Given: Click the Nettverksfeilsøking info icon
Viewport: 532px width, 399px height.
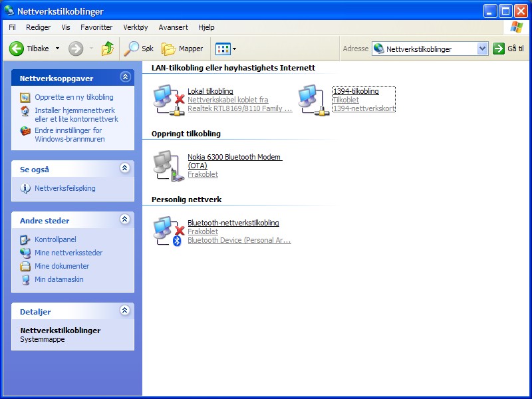Looking at the screenshot, I should coord(25,188).
